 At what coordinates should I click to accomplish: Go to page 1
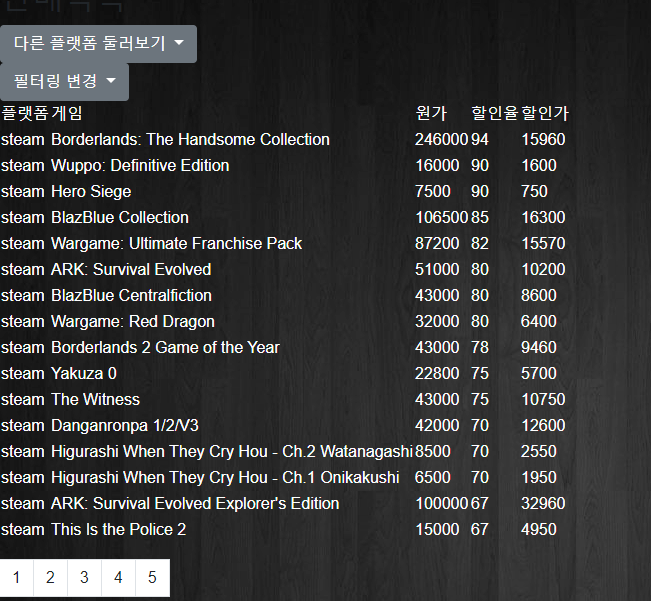(17, 577)
